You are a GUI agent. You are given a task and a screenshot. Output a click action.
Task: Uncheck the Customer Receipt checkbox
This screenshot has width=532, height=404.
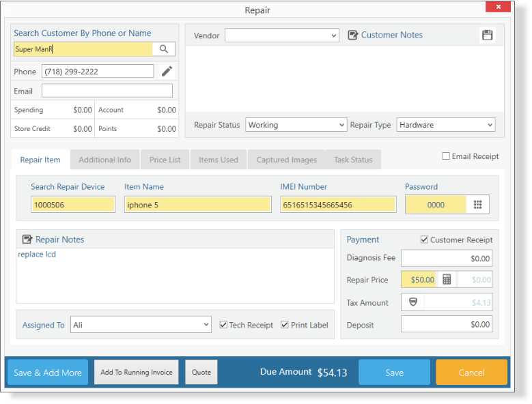click(424, 240)
